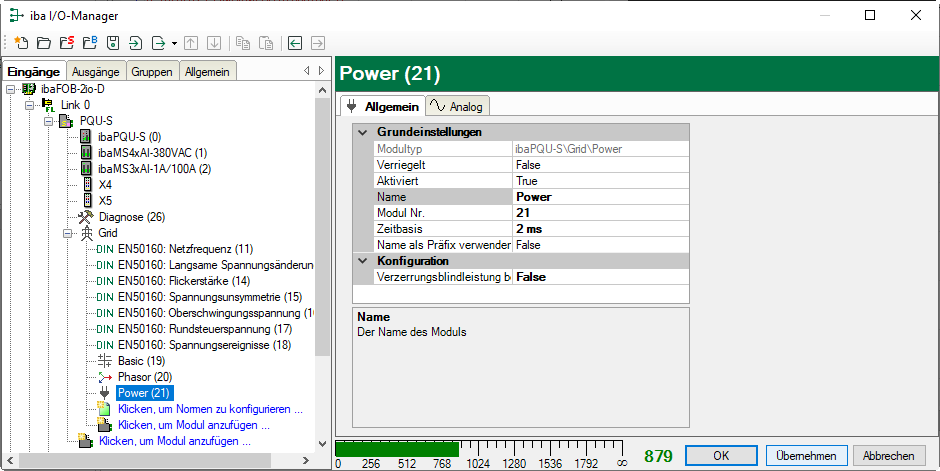The width and height of the screenshot is (940, 471).
Task: Click the green usage progress bar
Action: (396, 448)
